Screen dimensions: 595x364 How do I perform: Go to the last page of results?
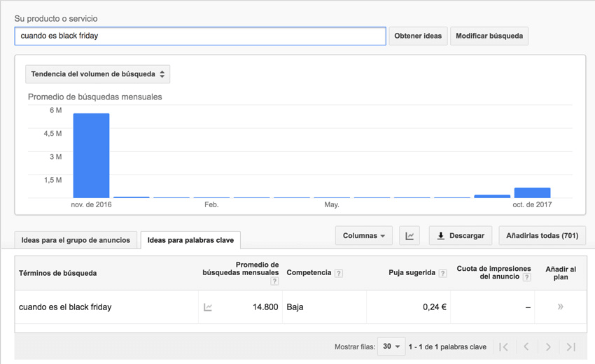(x=571, y=346)
